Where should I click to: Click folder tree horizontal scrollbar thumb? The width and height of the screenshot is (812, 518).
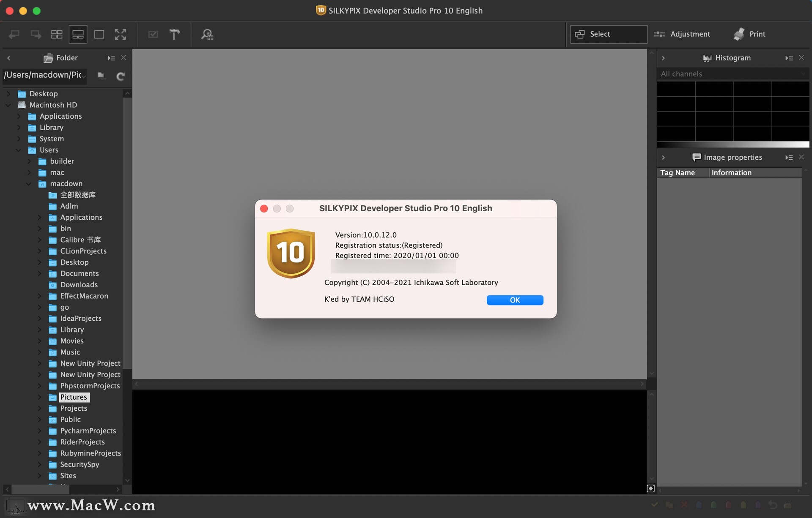click(x=40, y=489)
